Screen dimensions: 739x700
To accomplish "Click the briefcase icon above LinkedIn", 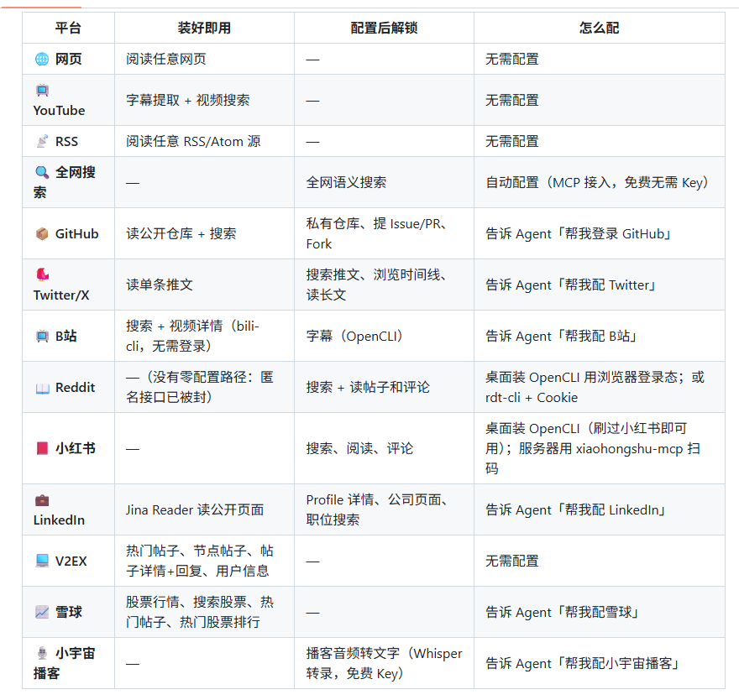I will (x=42, y=499).
